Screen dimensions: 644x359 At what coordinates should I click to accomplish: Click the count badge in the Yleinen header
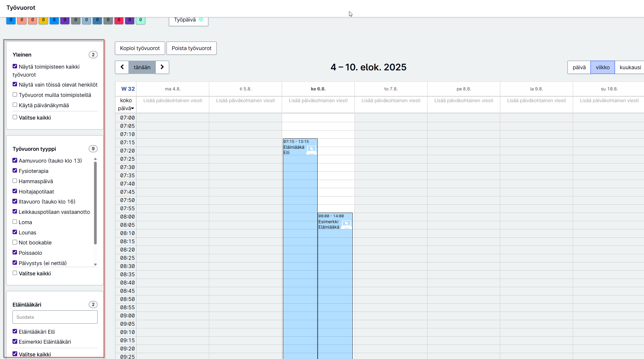(x=93, y=54)
